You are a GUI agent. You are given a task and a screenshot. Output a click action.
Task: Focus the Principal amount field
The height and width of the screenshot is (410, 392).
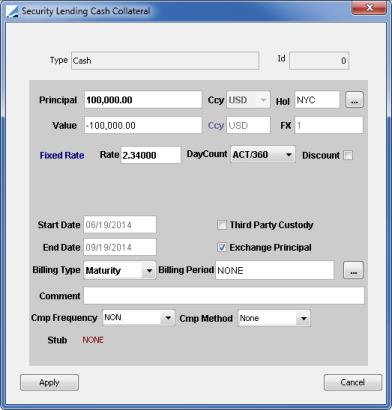143,100
